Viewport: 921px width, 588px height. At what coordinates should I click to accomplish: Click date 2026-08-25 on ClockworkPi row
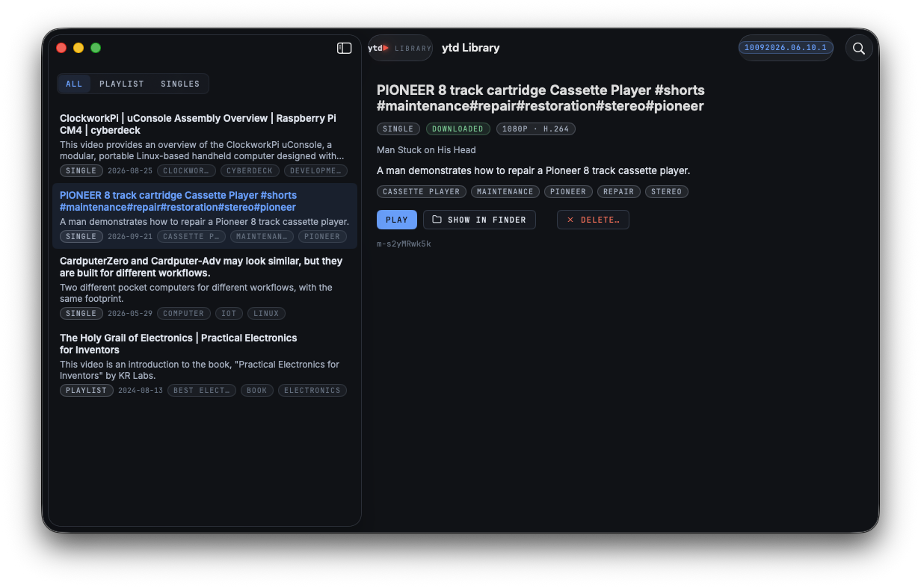[130, 171]
